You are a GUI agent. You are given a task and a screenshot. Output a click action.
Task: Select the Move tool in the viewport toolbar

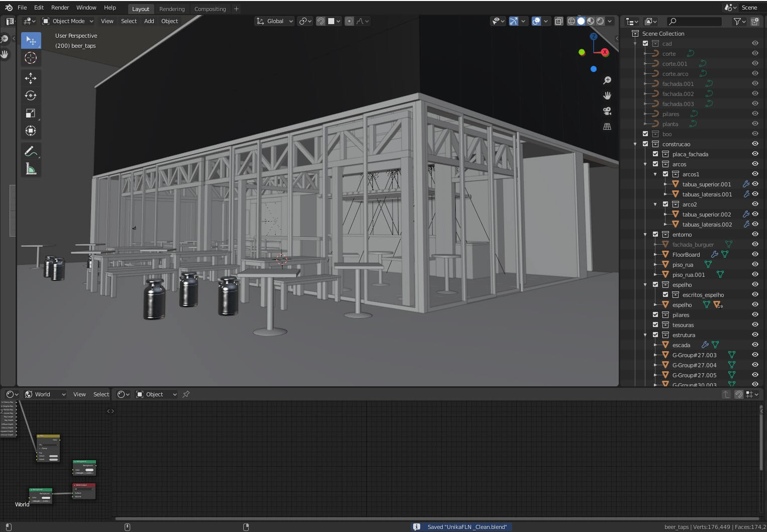(x=31, y=78)
